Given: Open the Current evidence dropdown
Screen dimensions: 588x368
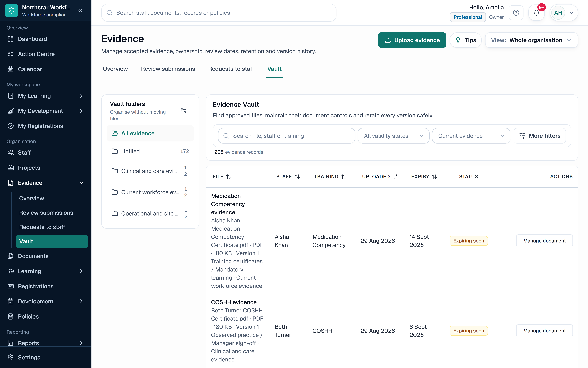Looking at the screenshot, I should (x=471, y=136).
